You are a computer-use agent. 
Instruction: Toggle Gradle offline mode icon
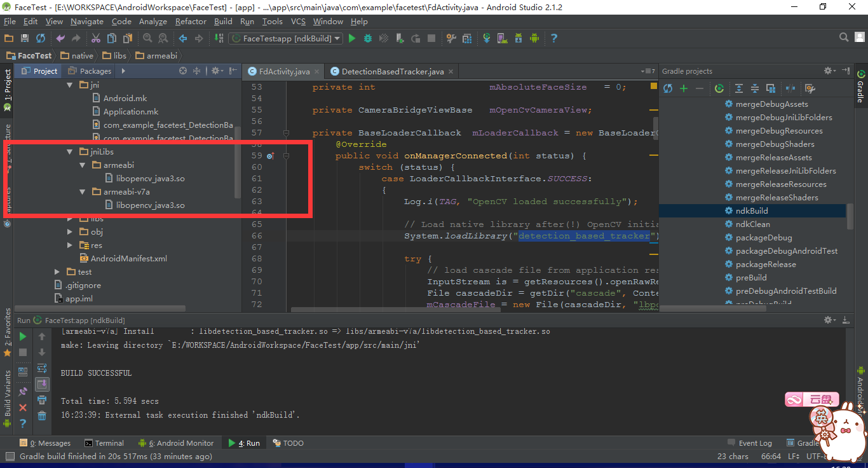[790, 88]
